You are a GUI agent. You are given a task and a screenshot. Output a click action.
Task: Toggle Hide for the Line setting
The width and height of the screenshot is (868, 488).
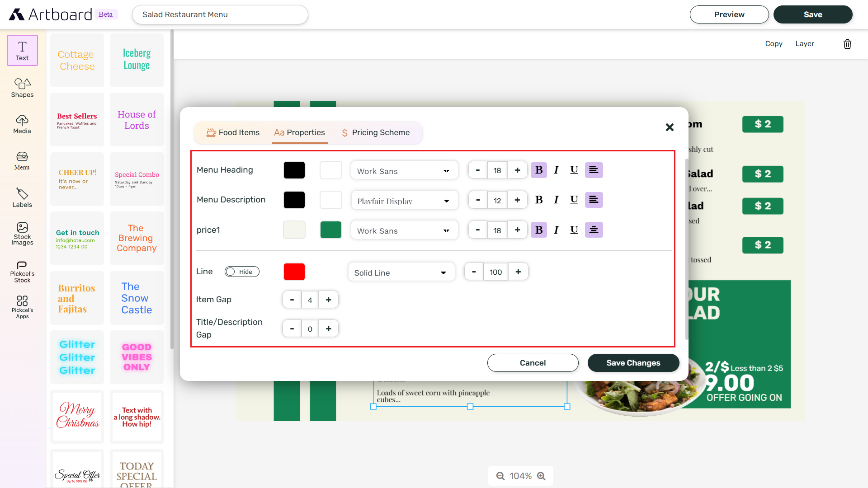(242, 272)
